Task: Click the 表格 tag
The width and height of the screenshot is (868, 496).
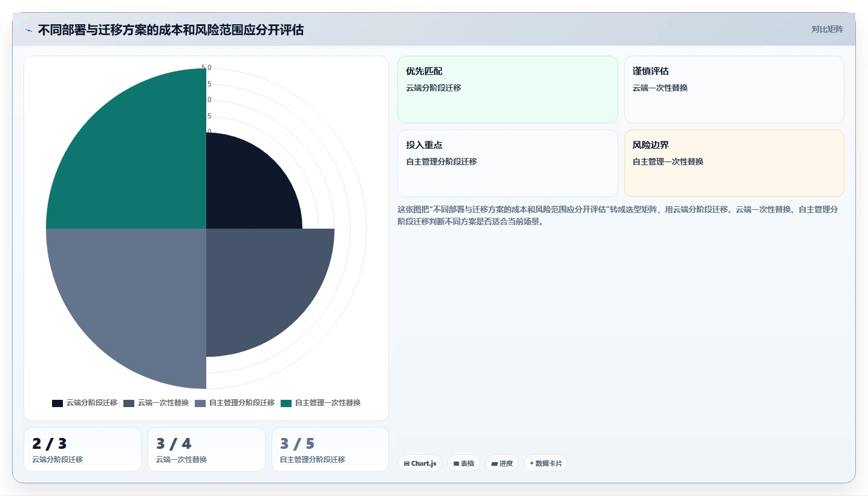Action: coord(463,463)
